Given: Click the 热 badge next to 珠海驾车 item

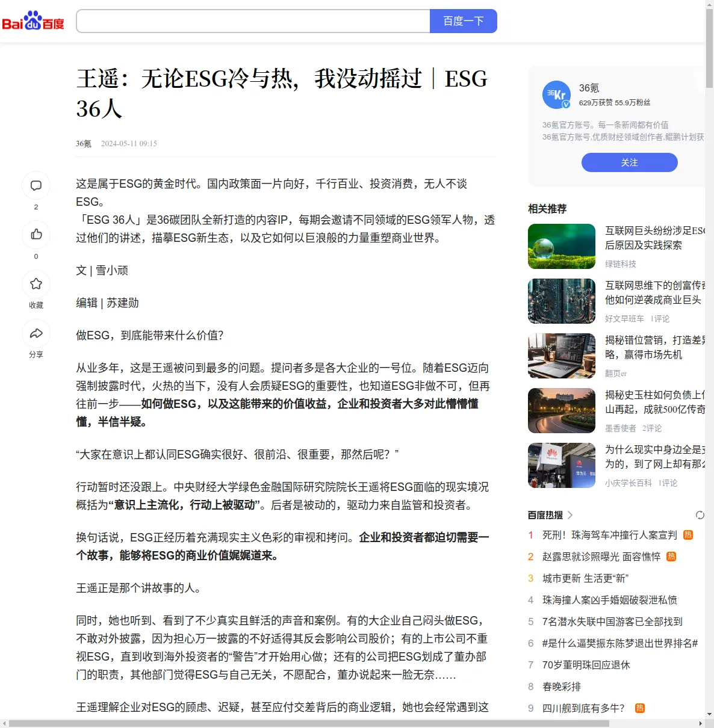Looking at the screenshot, I should tap(688, 535).
